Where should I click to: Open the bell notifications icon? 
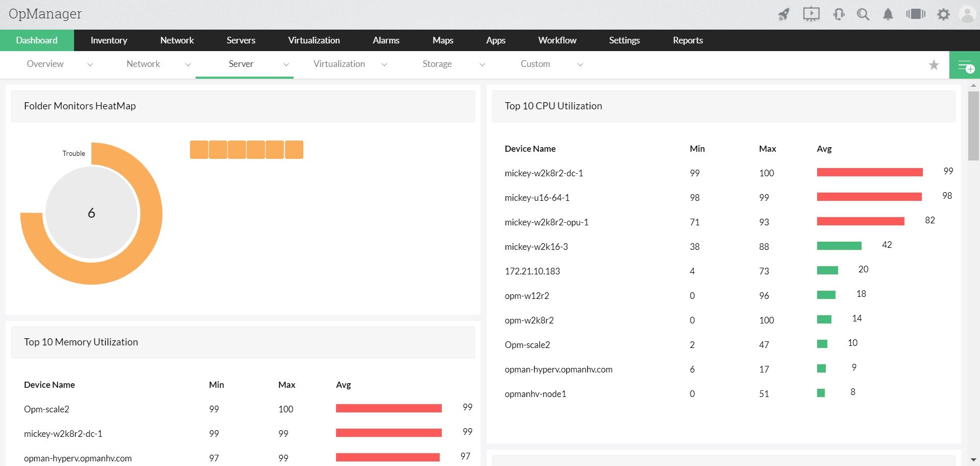[888, 14]
